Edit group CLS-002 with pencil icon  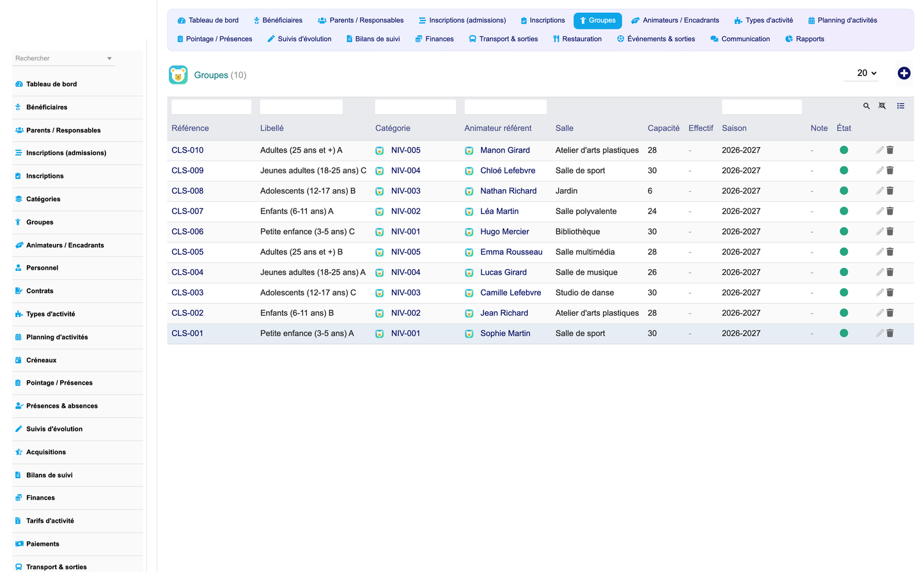pyautogui.click(x=880, y=313)
